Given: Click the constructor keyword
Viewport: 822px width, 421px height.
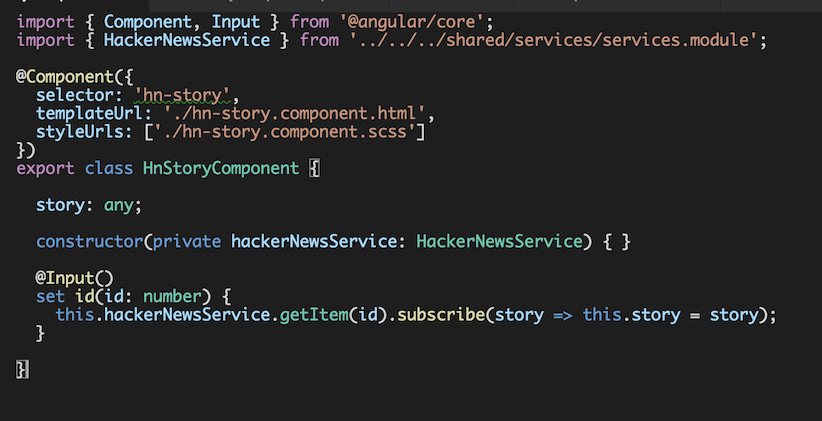Looking at the screenshot, I should tap(89, 242).
